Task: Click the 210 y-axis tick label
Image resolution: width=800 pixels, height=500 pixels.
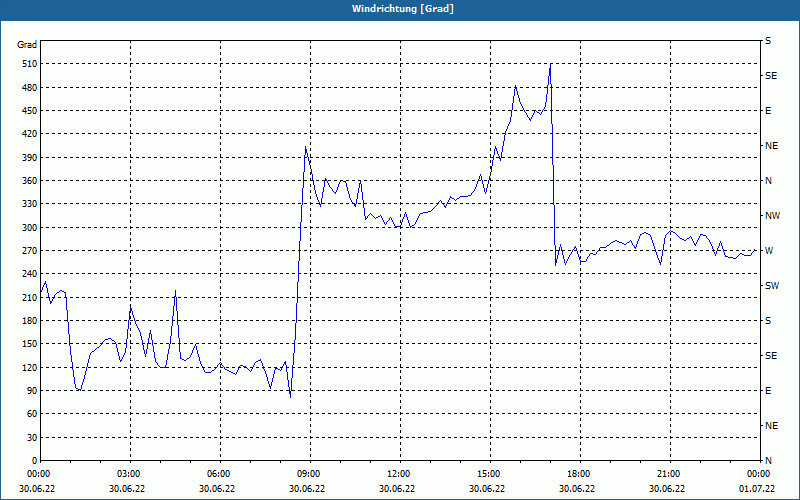Action: pyautogui.click(x=30, y=297)
